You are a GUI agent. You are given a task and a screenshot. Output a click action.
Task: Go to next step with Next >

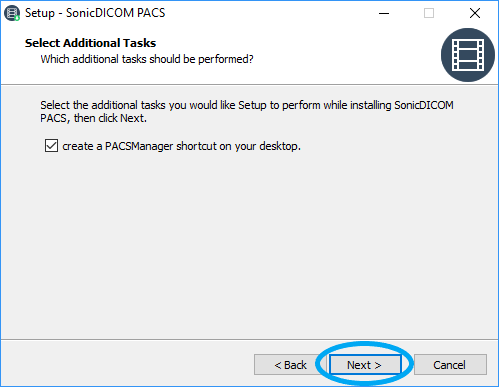[x=365, y=365]
